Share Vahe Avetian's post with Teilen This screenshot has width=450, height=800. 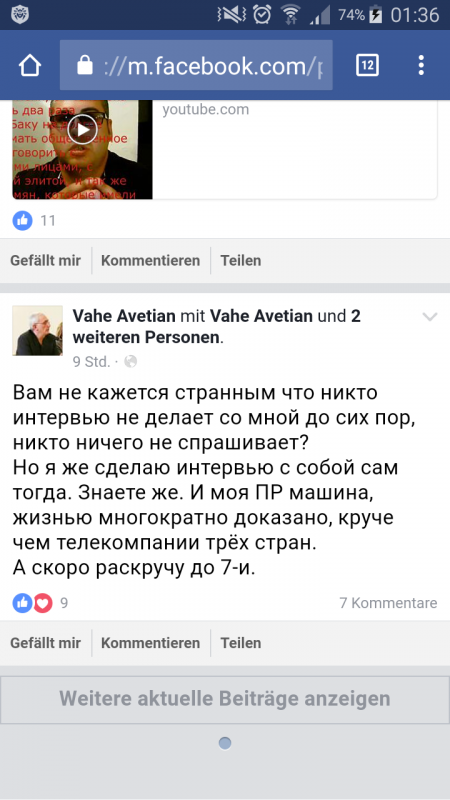241,643
